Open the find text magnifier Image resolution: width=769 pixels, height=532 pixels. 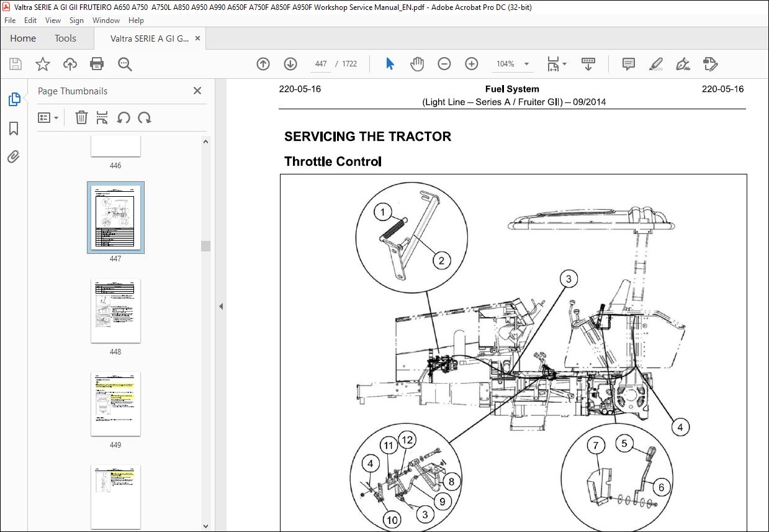click(x=125, y=64)
